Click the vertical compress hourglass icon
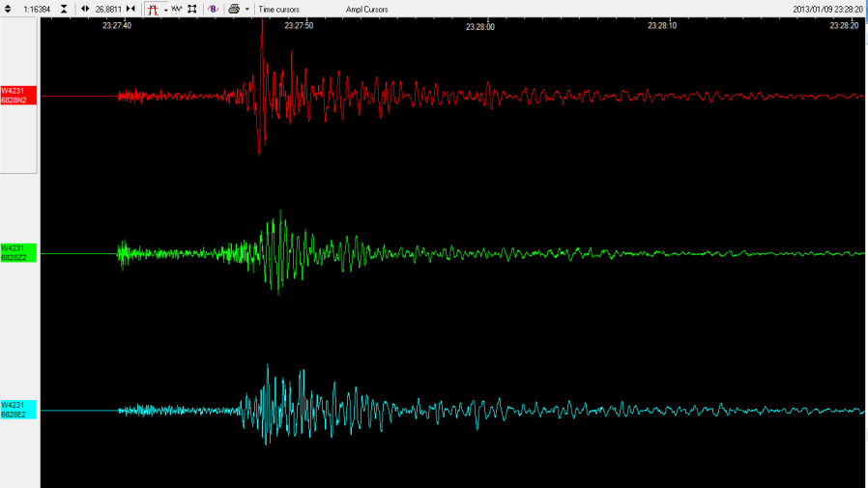This screenshot has height=488, width=868. coord(65,9)
